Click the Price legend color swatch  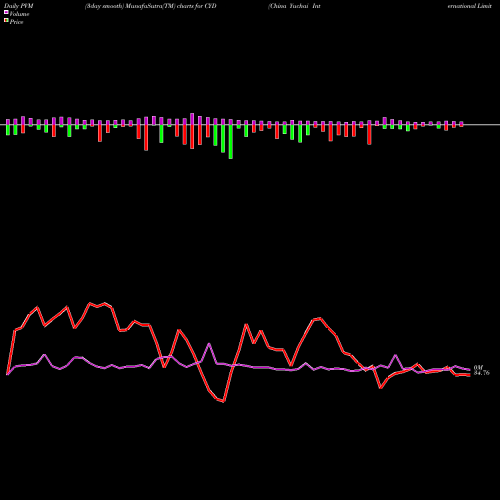6,21
